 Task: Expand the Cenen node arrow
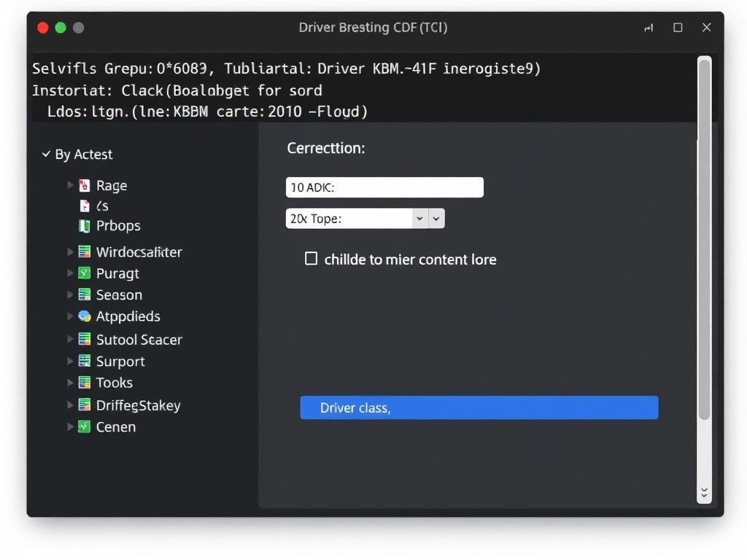pyautogui.click(x=70, y=427)
